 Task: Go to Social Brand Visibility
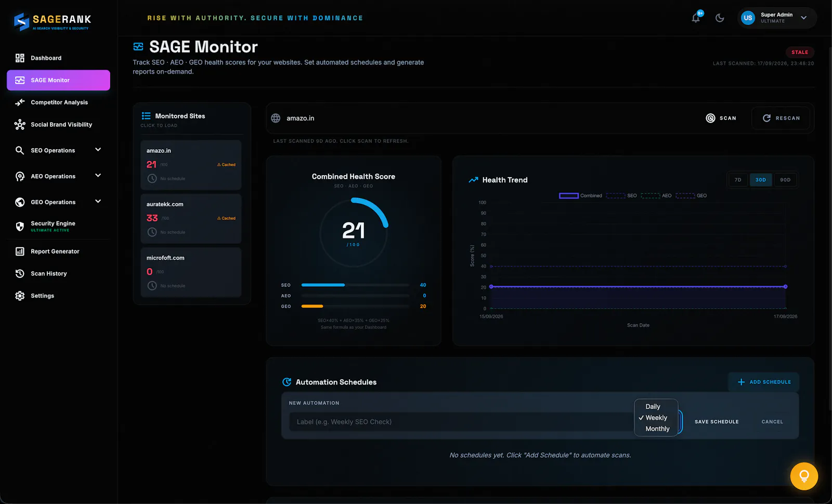coord(58,125)
